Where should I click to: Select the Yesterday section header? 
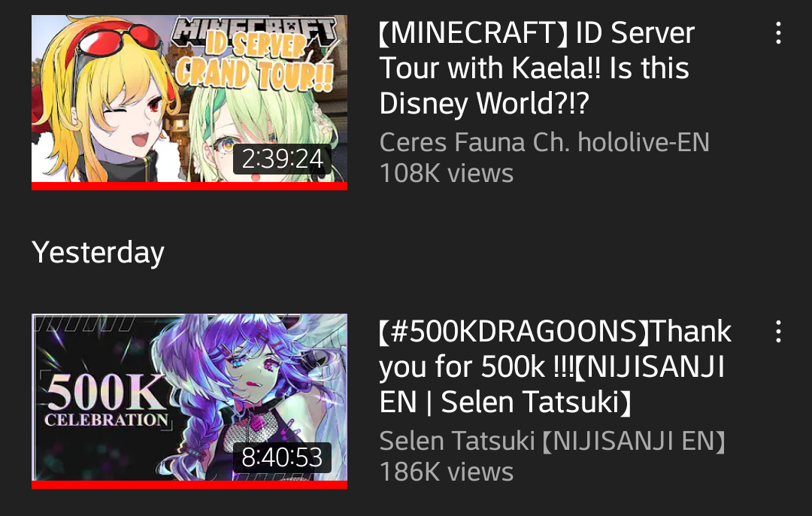coord(98,252)
